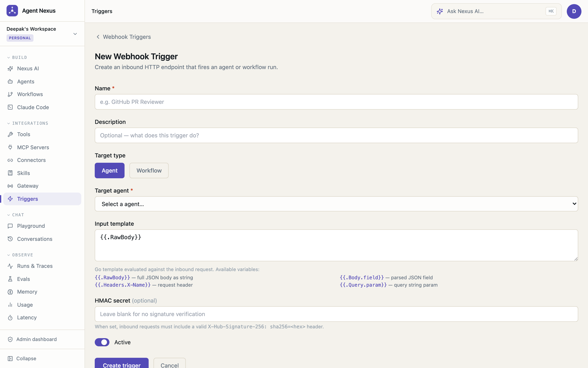Screen dimensions: 588x368
Task: Focus the HMAC secret field
Action: tap(336, 314)
